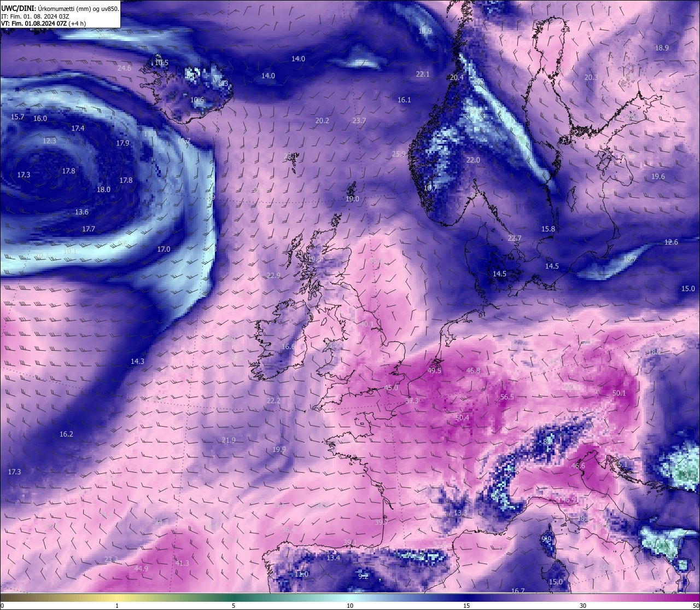Screen dimensions: 700x610
Task: Click the 17.4 value label
Action: click(x=78, y=129)
